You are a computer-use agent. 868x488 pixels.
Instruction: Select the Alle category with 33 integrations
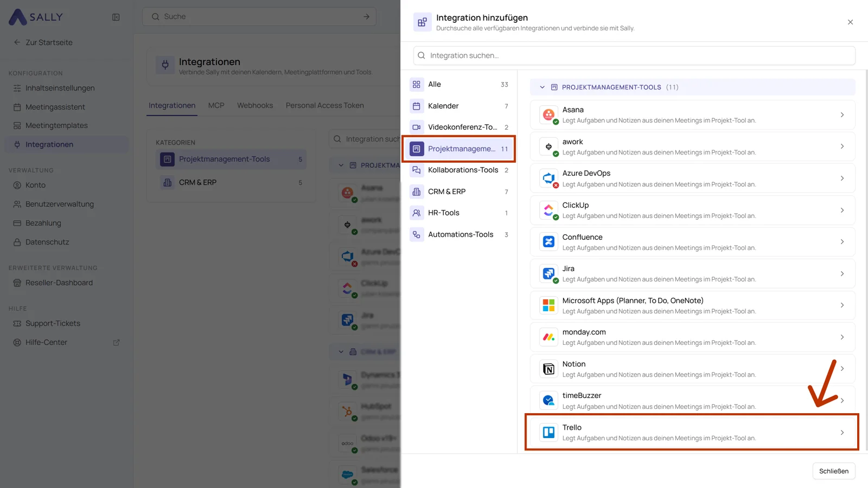click(x=459, y=84)
